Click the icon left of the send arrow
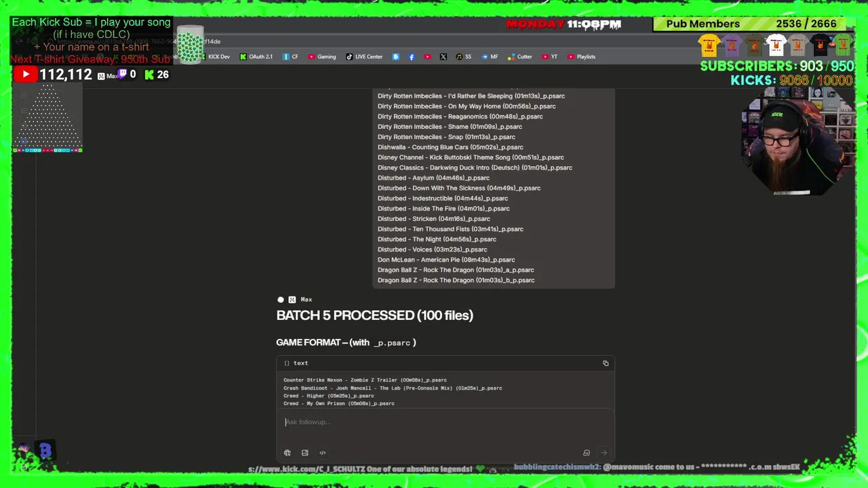This screenshot has width=868, height=488. point(587,453)
